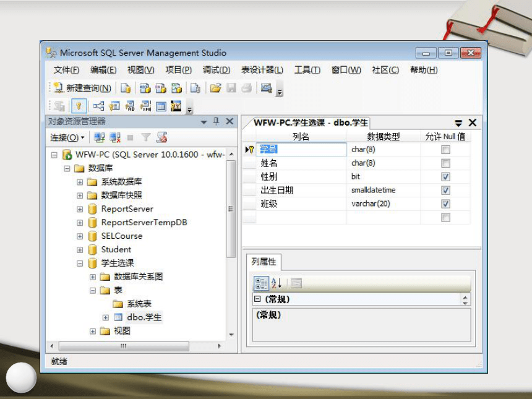Click the check constraints icon
Image resolution: width=532 pixels, height=399 pixels.
[161, 106]
